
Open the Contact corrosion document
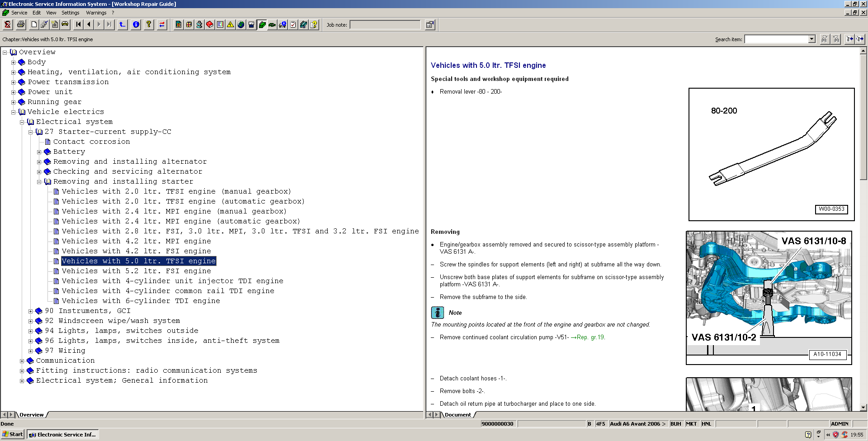coord(91,142)
